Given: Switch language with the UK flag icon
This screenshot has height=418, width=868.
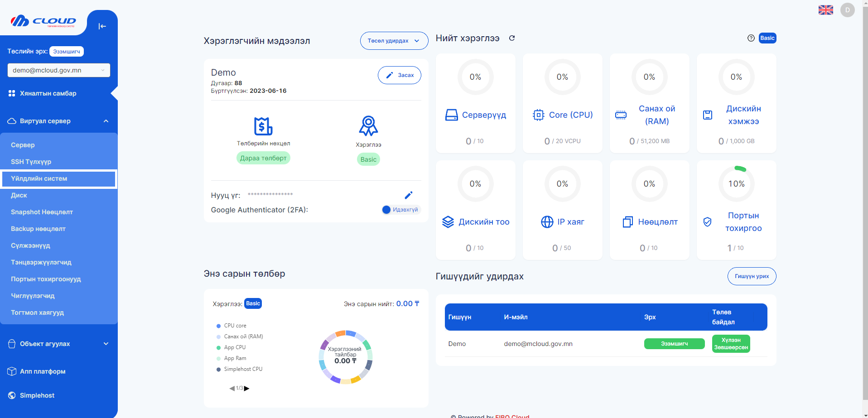Looking at the screenshot, I should (x=825, y=10).
